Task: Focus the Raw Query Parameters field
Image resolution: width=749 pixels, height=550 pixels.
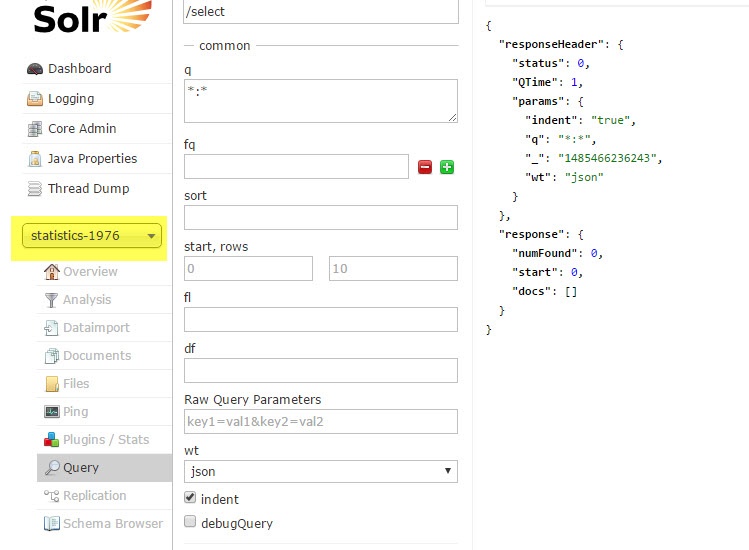Action: click(x=320, y=421)
